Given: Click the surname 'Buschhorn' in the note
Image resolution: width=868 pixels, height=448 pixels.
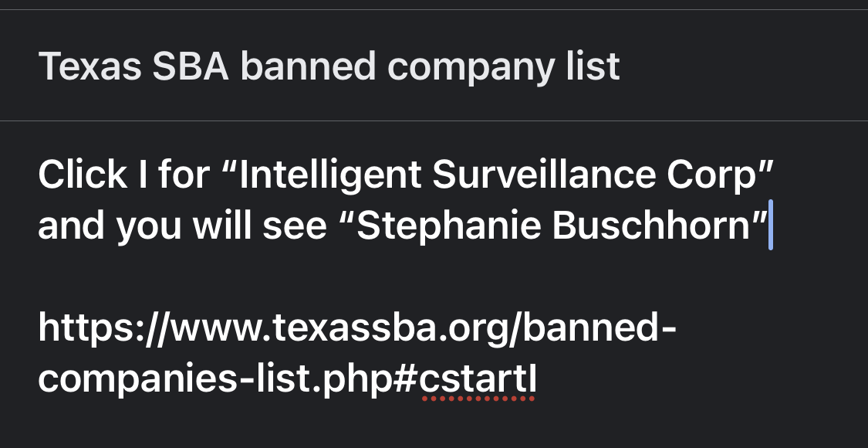Looking at the screenshot, I should coord(651,226).
